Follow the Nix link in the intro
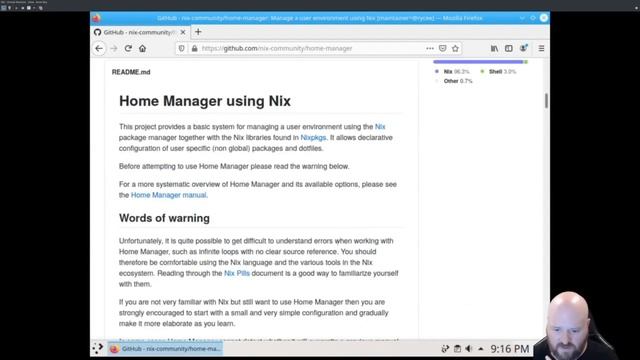This screenshot has height=360, width=640. coord(380,127)
